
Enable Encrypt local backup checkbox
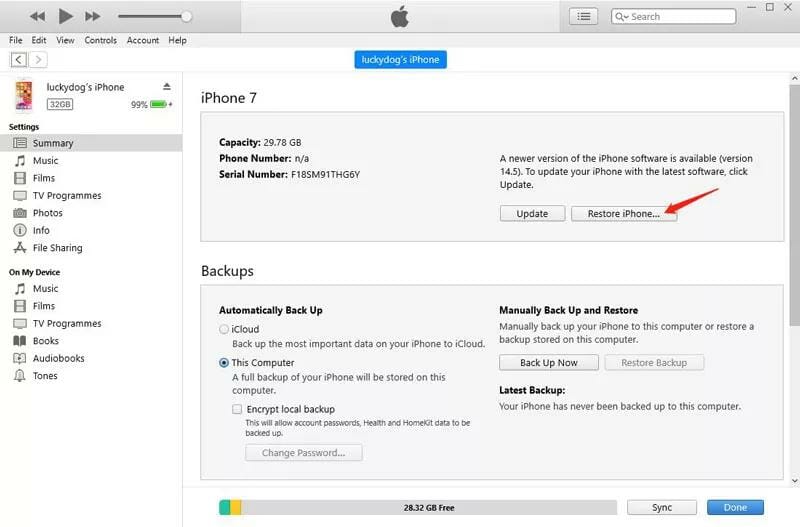237,409
